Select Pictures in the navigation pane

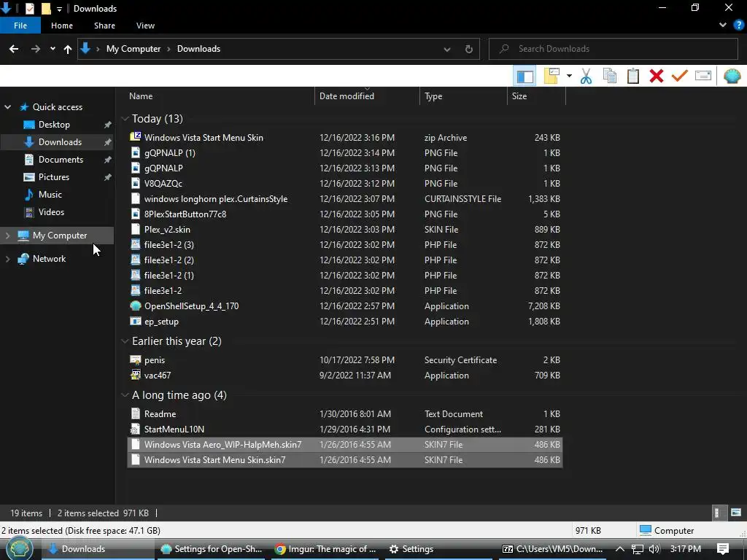click(x=54, y=177)
